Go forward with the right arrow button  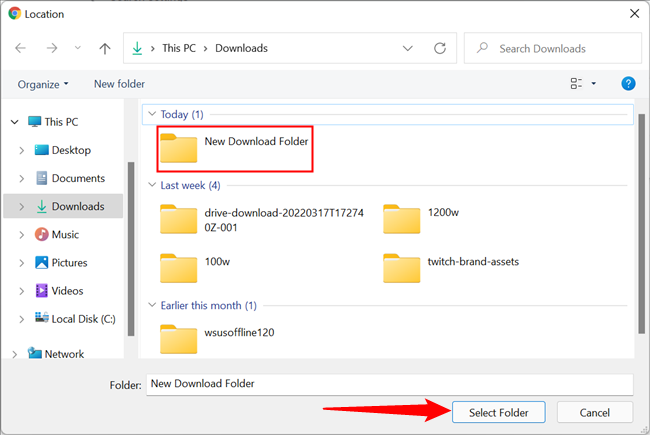(x=51, y=49)
